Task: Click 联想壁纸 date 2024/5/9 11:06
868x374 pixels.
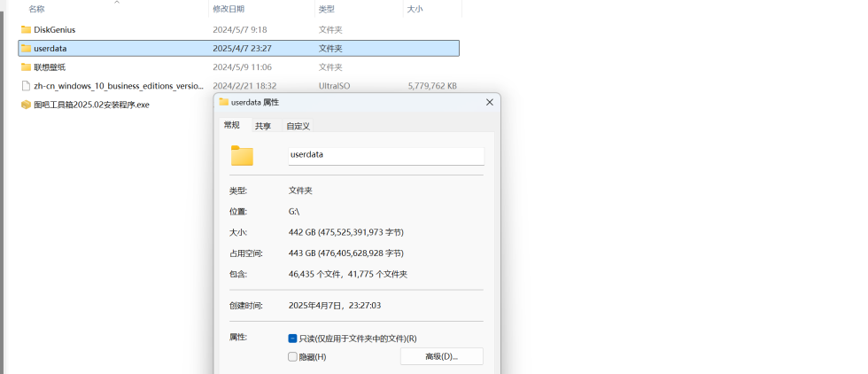Action: click(242, 67)
